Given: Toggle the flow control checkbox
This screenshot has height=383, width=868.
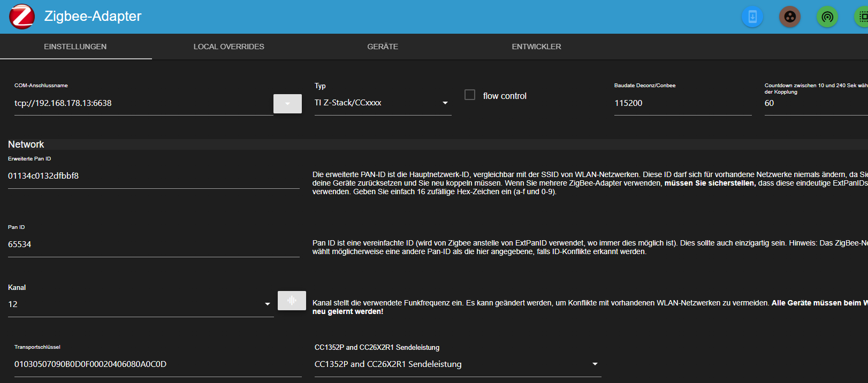Looking at the screenshot, I should click(470, 95).
